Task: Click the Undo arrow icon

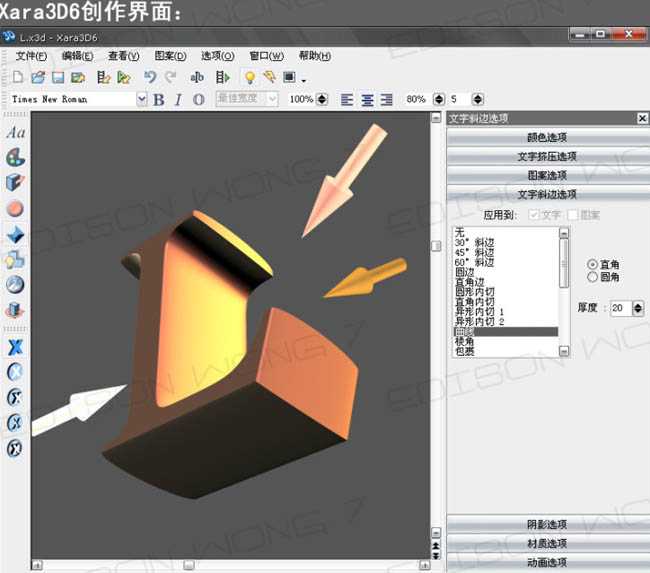Action: (x=150, y=77)
